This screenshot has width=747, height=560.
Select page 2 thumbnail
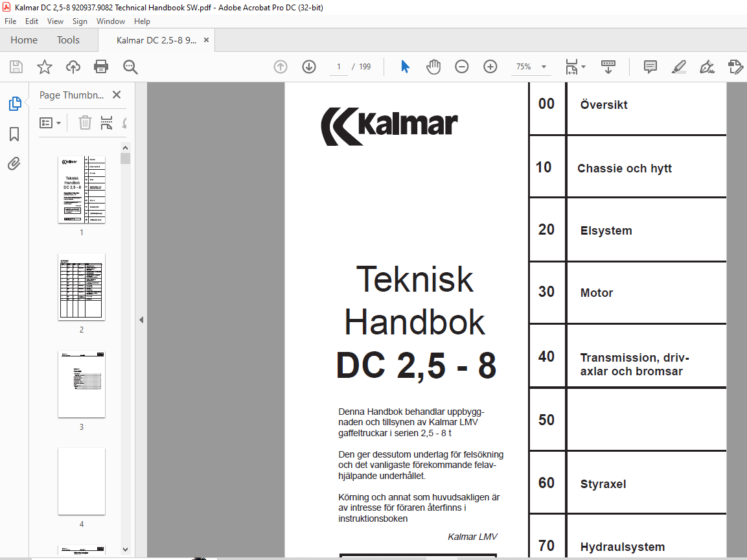[x=82, y=287]
